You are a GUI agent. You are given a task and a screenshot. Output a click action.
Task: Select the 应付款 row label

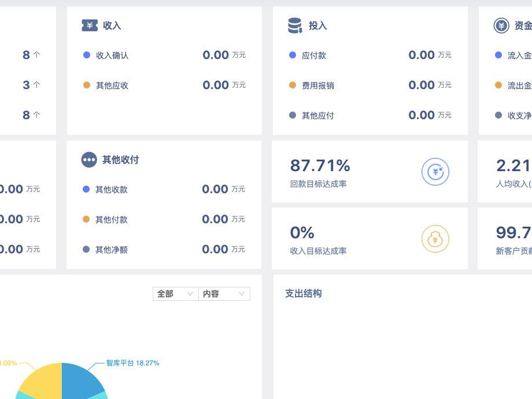(x=314, y=56)
